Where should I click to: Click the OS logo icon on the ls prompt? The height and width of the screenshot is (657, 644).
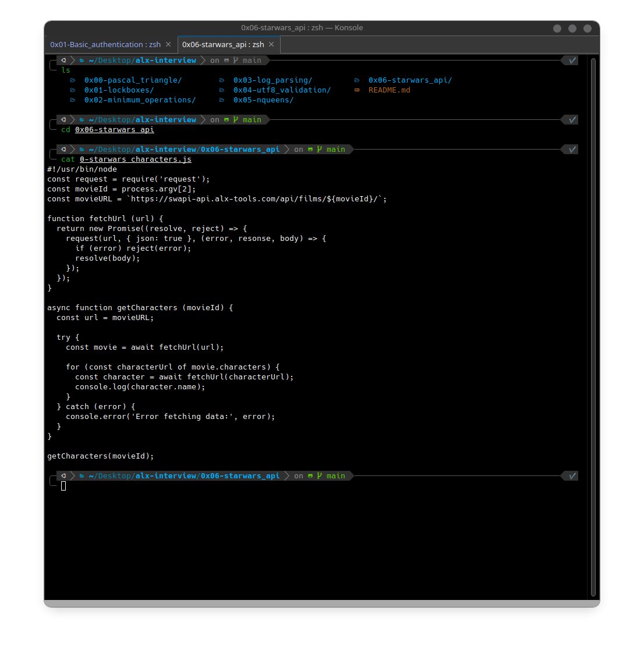(x=63, y=61)
